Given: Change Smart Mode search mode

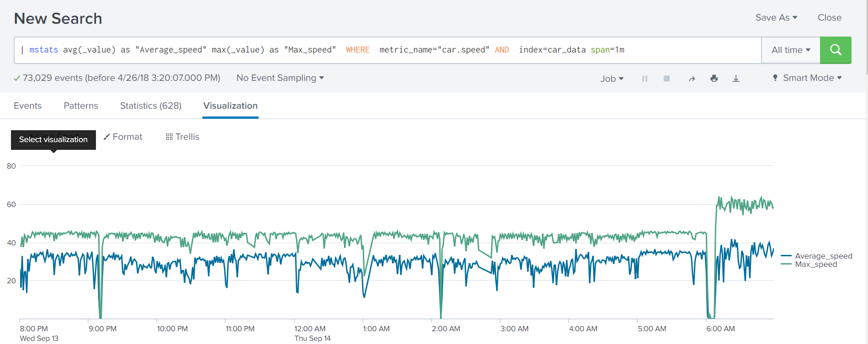Looking at the screenshot, I should [807, 78].
